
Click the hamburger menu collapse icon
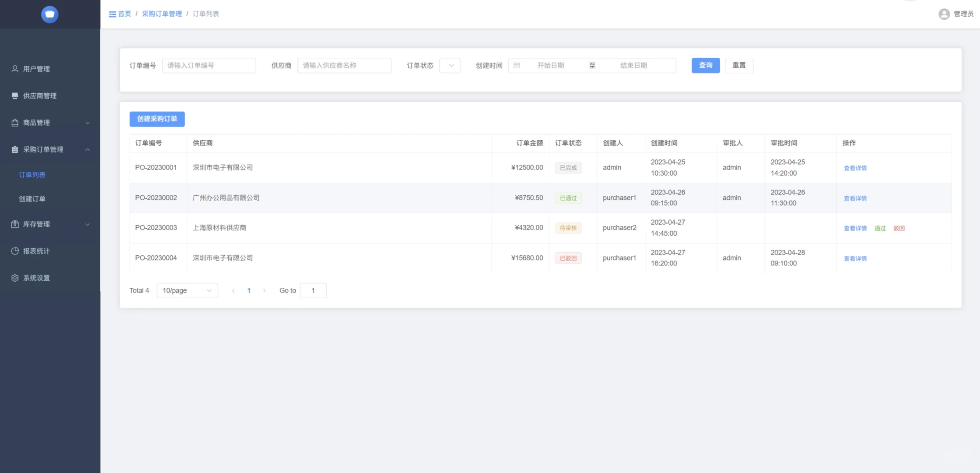pos(113,14)
